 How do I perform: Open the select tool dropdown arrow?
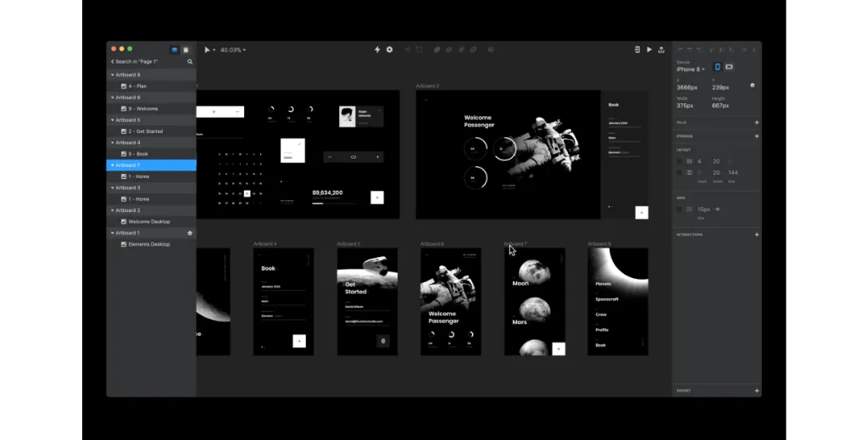coord(214,50)
